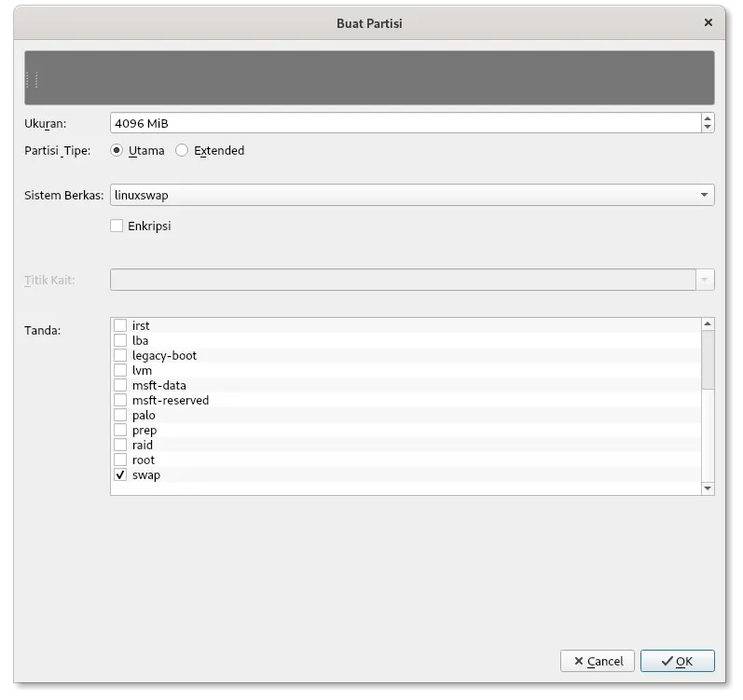Close the Buat Partisi dialog
The width and height of the screenshot is (743, 700).
(x=709, y=22)
